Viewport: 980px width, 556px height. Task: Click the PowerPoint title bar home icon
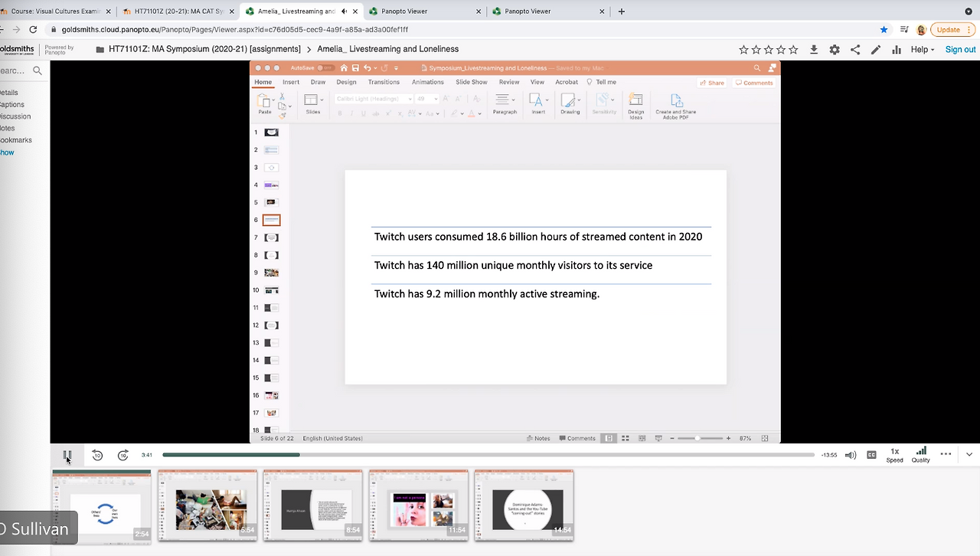pyautogui.click(x=344, y=68)
